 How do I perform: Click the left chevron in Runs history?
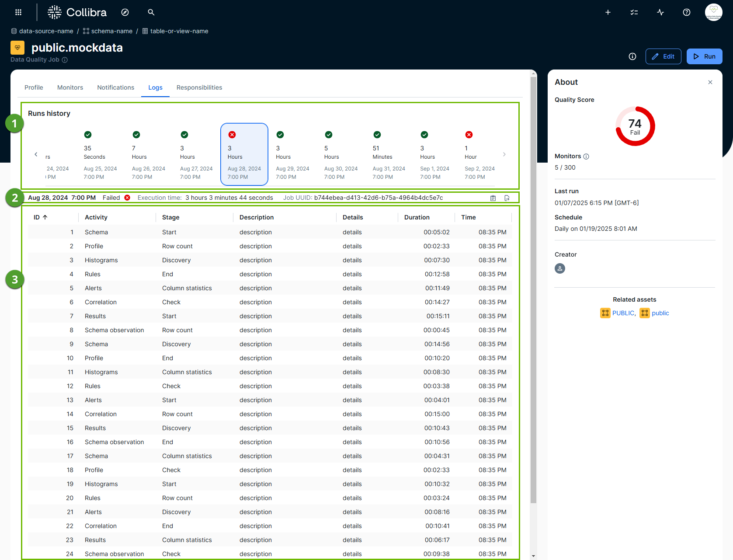pos(36,154)
